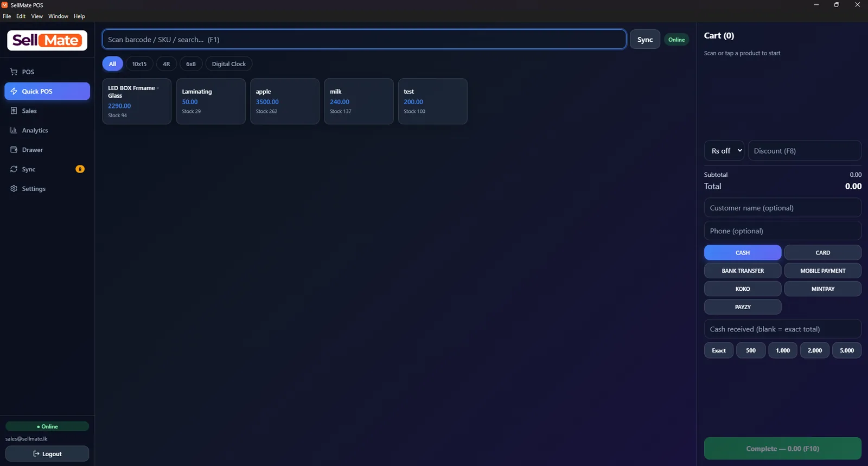Open the Rs off discount type dropdown
Screen dimensions: 868x466
pos(724,151)
